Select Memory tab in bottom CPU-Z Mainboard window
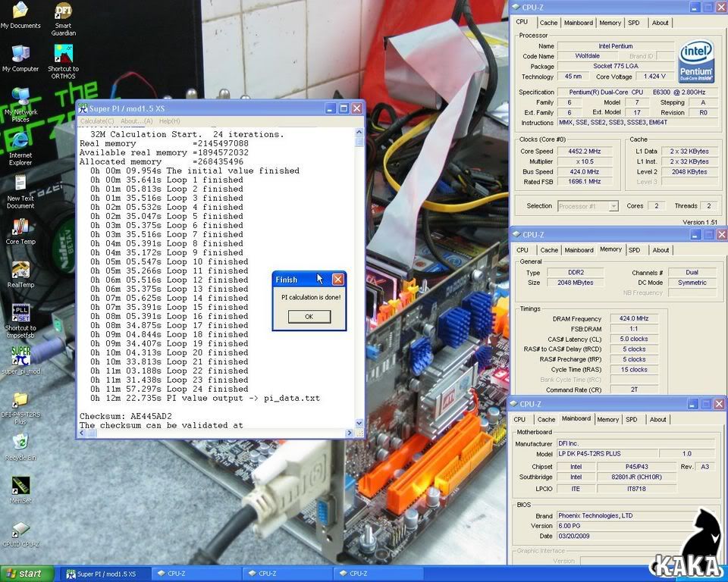This screenshot has width=728, height=582. click(x=607, y=420)
